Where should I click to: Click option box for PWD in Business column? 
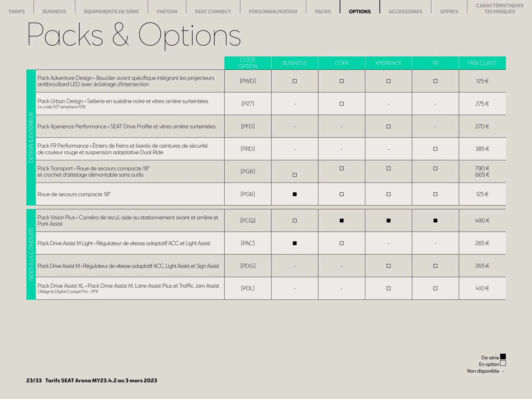click(x=295, y=81)
